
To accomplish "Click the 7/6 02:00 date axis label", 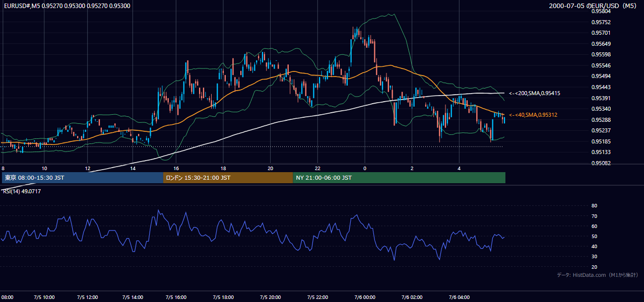I will (412, 297).
